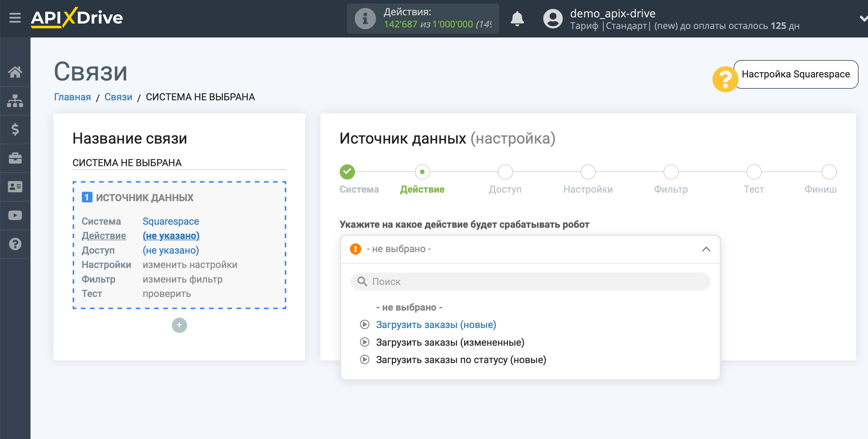Go to Главная breadcrumb link
This screenshot has width=868, height=439.
(x=72, y=97)
